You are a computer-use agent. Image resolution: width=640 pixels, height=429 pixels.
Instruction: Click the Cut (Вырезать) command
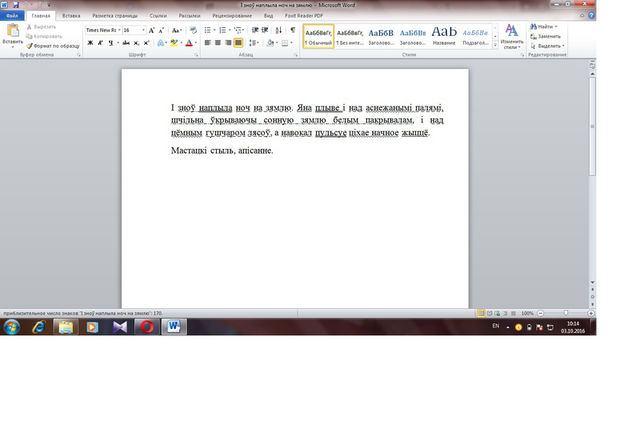[41, 27]
